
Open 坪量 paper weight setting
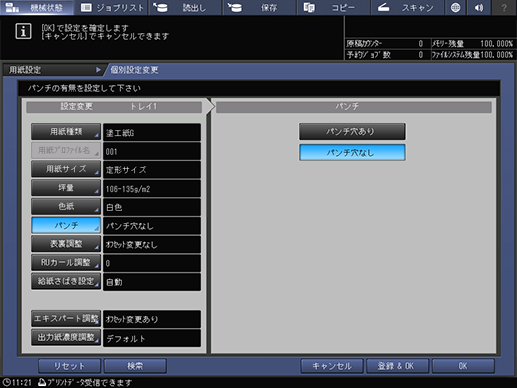66,188
